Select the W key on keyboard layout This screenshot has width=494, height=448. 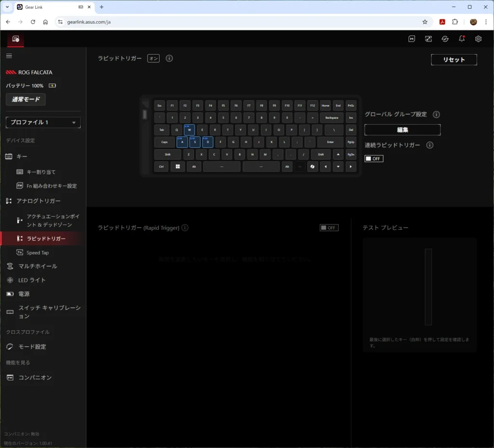pyautogui.click(x=189, y=130)
